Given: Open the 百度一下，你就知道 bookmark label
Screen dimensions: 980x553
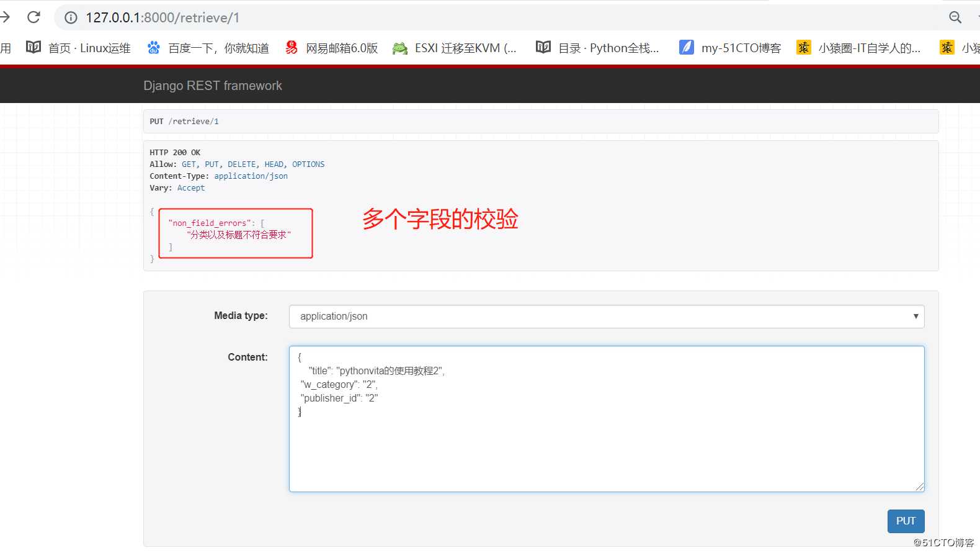Looking at the screenshot, I should [x=218, y=48].
